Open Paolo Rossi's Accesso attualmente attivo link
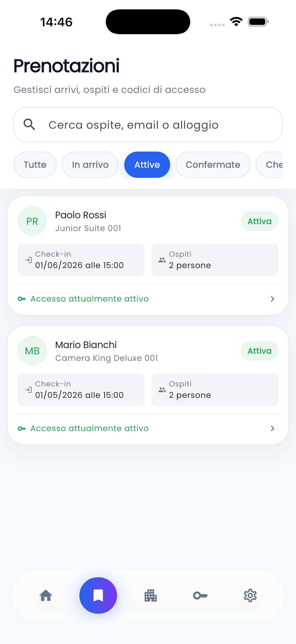The image size is (296, 644). (90, 299)
